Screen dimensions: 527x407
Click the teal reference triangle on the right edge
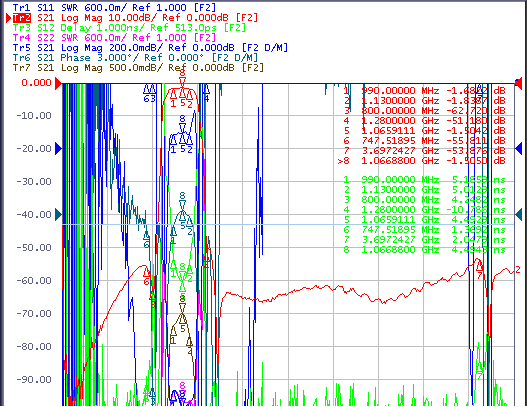click(518, 214)
